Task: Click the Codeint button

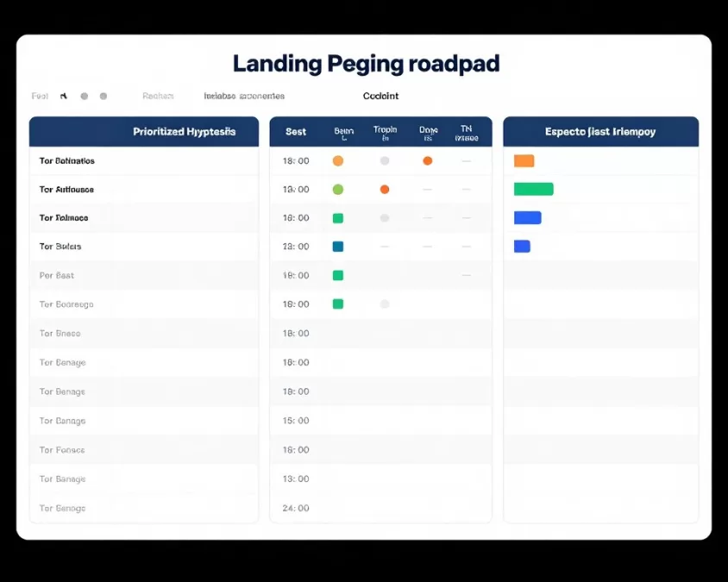Action: [380, 96]
